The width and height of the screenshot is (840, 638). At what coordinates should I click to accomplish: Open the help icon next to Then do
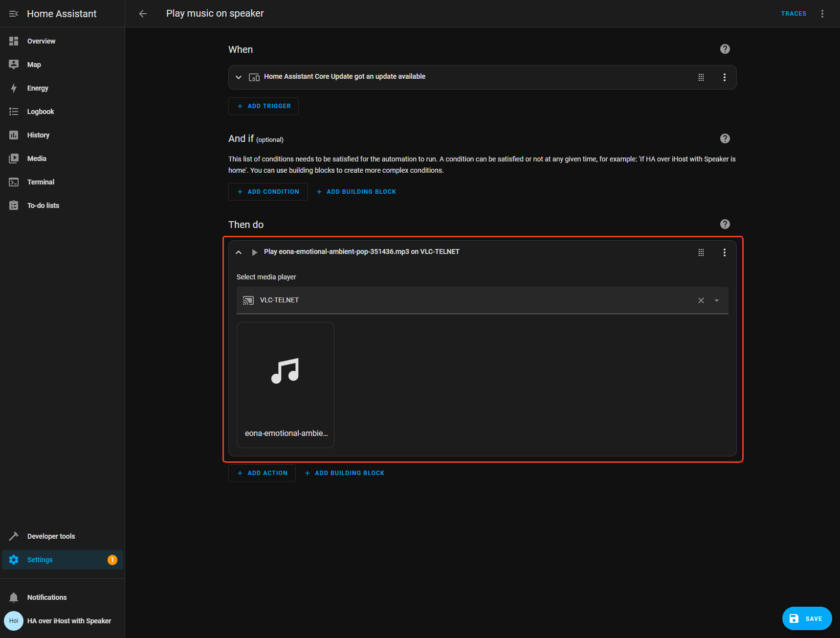(x=725, y=224)
